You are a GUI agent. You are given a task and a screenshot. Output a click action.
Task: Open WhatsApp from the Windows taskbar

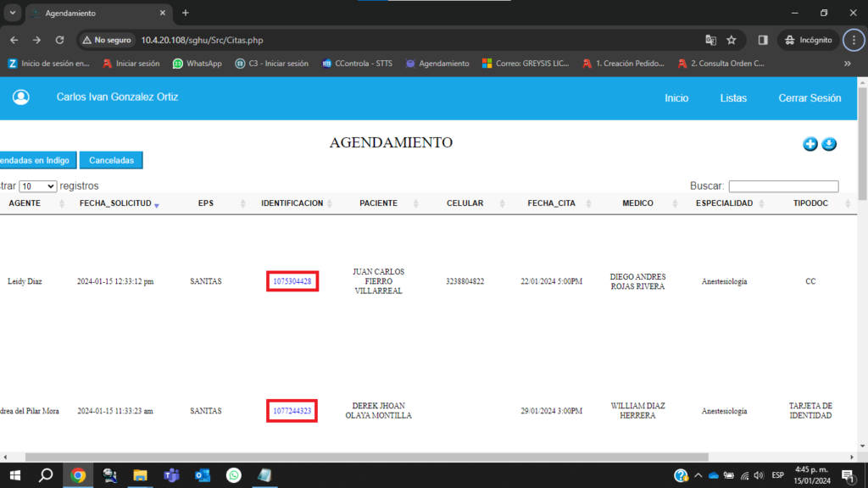233,475
